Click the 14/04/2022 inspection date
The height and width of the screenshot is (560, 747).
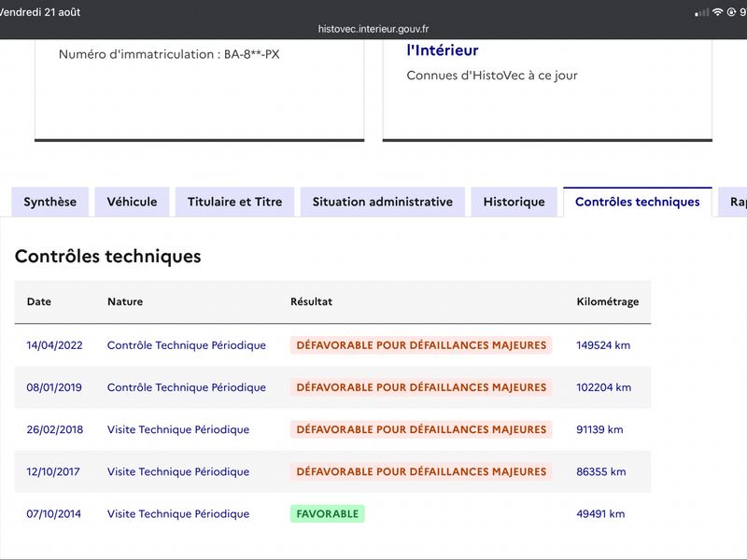(x=55, y=345)
